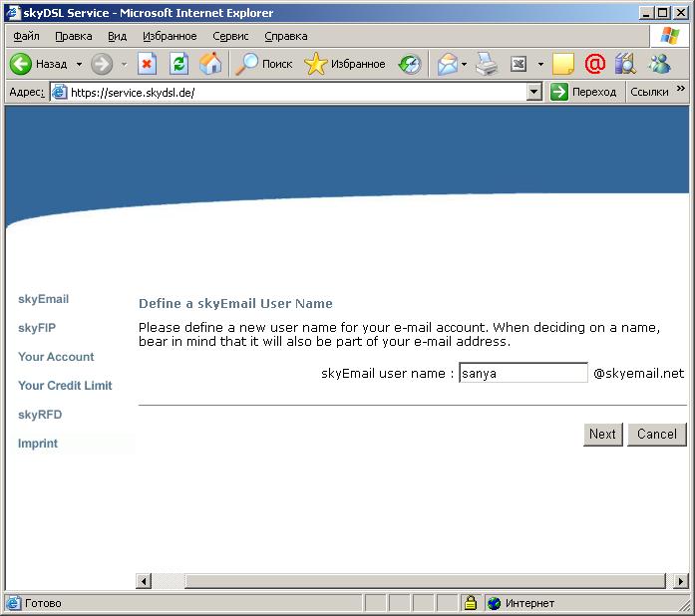Click the page icon in address bar

[60, 92]
